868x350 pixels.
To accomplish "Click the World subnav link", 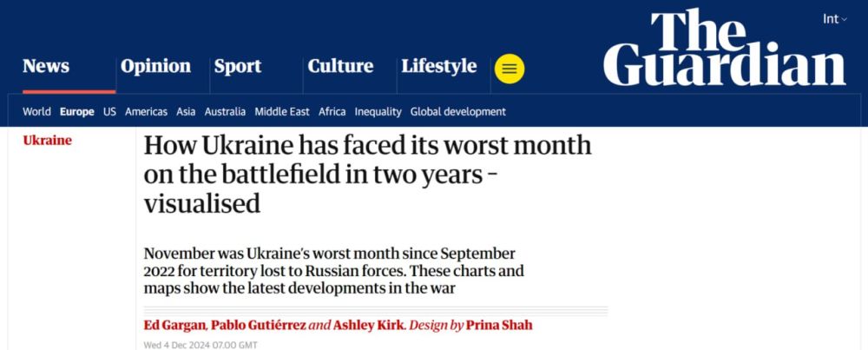I will tap(36, 111).
